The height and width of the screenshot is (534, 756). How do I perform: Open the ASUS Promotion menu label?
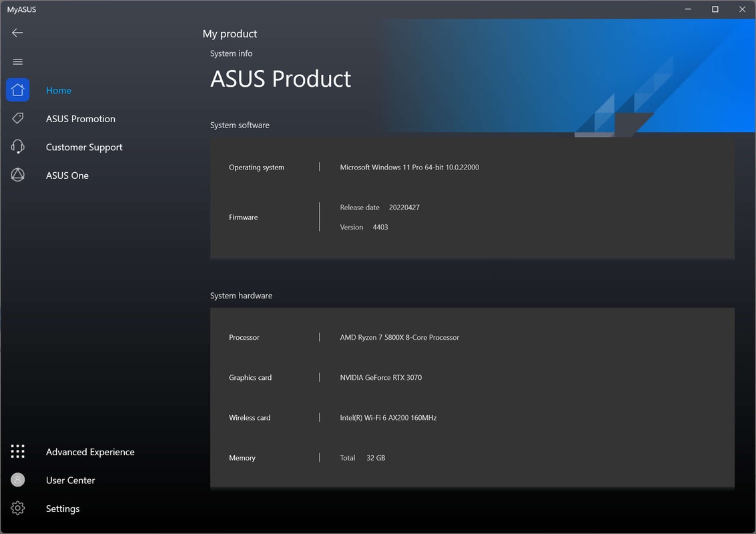click(81, 119)
